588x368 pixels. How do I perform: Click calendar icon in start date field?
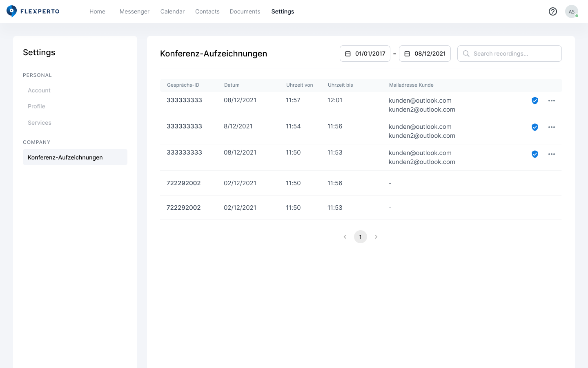click(x=348, y=54)
